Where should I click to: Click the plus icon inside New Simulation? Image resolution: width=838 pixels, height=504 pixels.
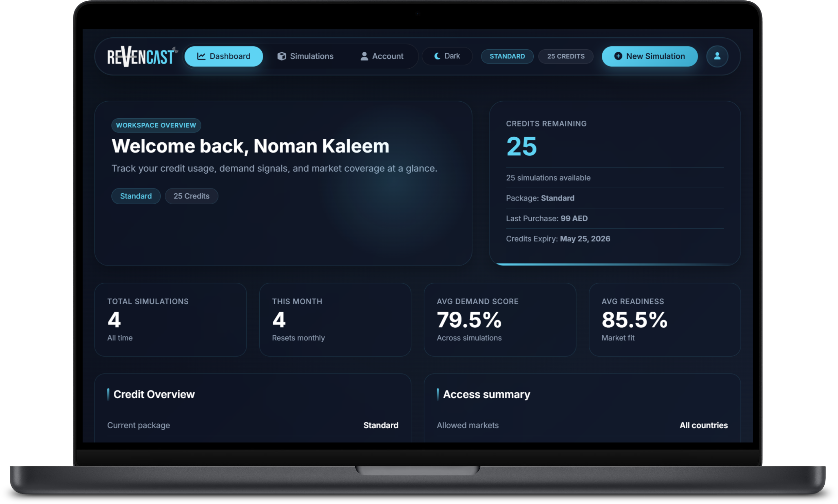[618, 56]
